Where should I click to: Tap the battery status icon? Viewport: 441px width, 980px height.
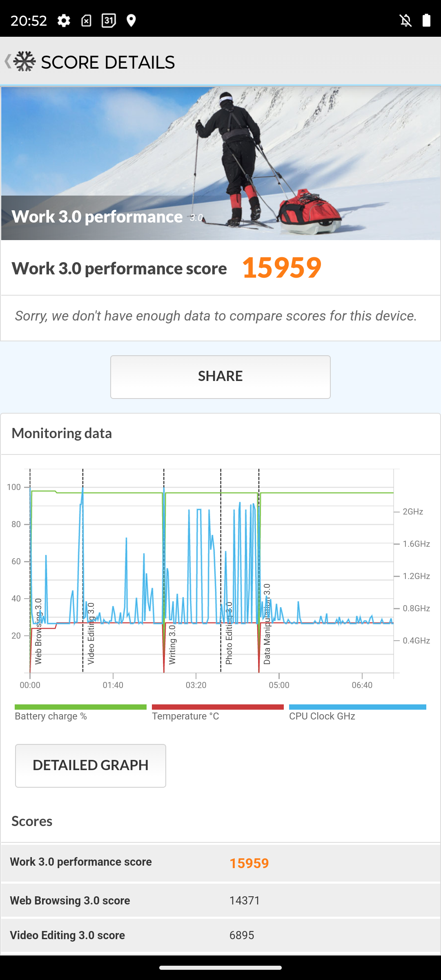coord(426,20)
